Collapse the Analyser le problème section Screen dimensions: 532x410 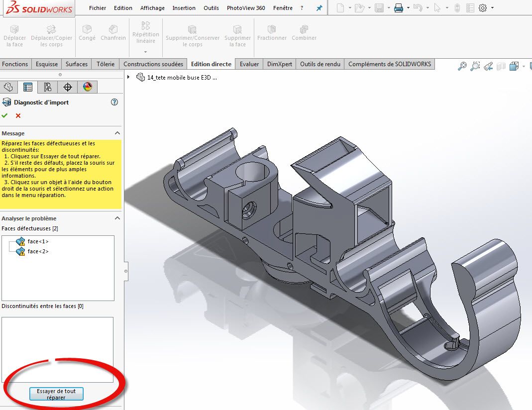pyautogui.click(x=117, y=218)
